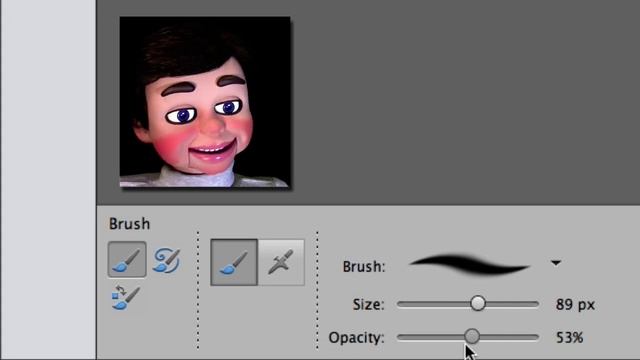The height and width of the screenshot is (360, 640).
Task: Switch to Airbrush mode
Action: coord(281,262)
